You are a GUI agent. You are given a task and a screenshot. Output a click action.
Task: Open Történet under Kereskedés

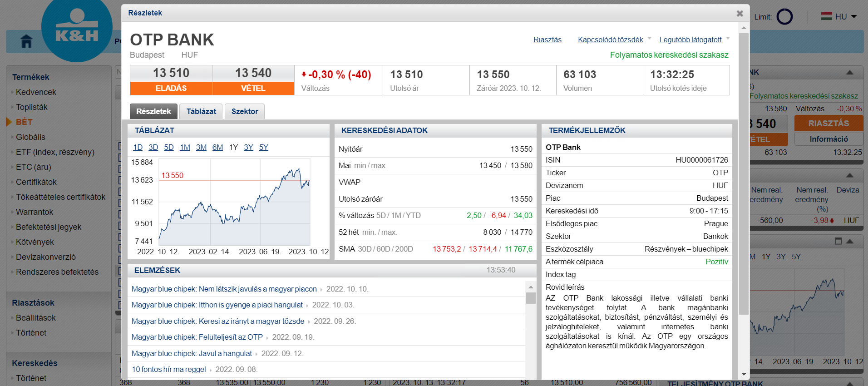pos(31,378)
